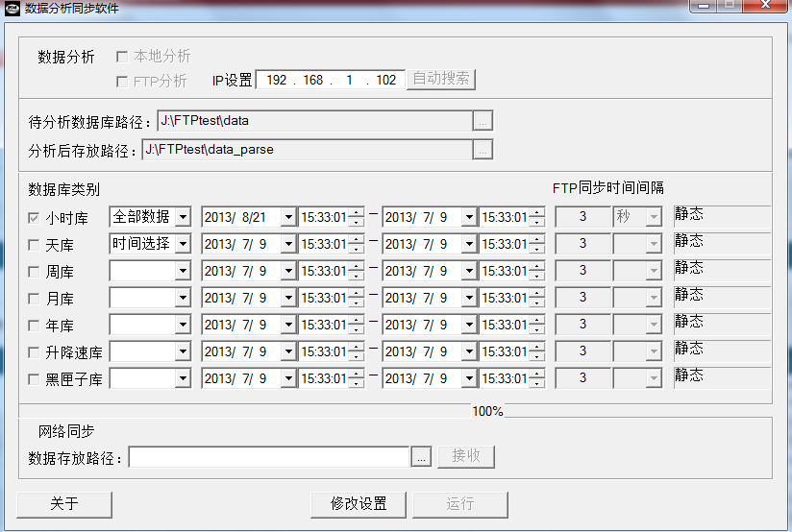Viewport: 792px width, 532px height.
Task: Open the 秒 unit dropdown in 小时库 row
Action: [654, 218]
